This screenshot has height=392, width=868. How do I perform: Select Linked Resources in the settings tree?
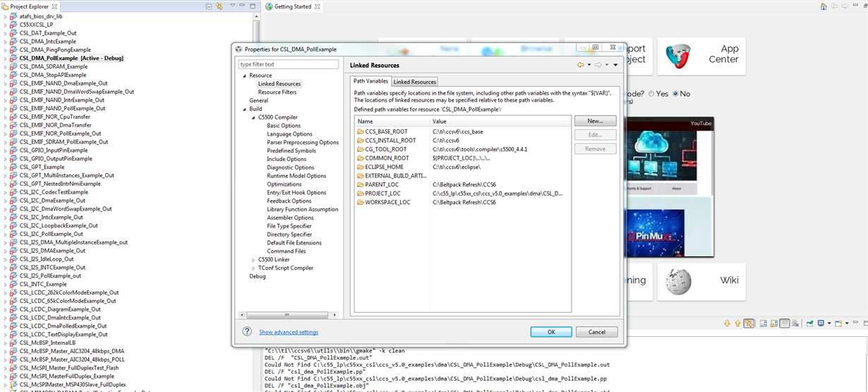click(x=279, y=84)
